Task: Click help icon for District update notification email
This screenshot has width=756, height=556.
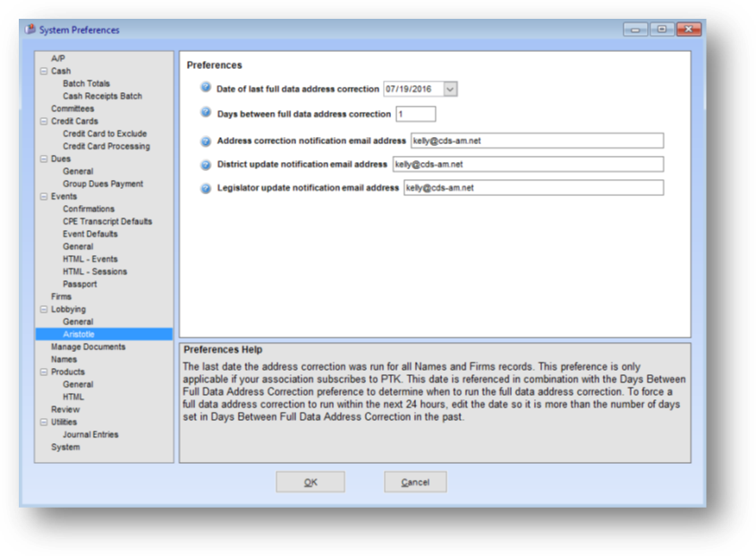Action: pyautogui.click(x=206, y=165)
